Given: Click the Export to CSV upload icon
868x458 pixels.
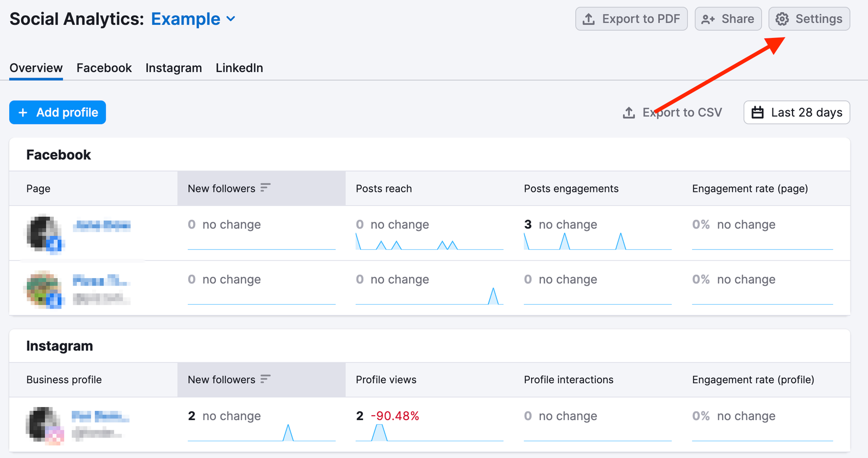Looking at the screenshot, I should [629, 112].
